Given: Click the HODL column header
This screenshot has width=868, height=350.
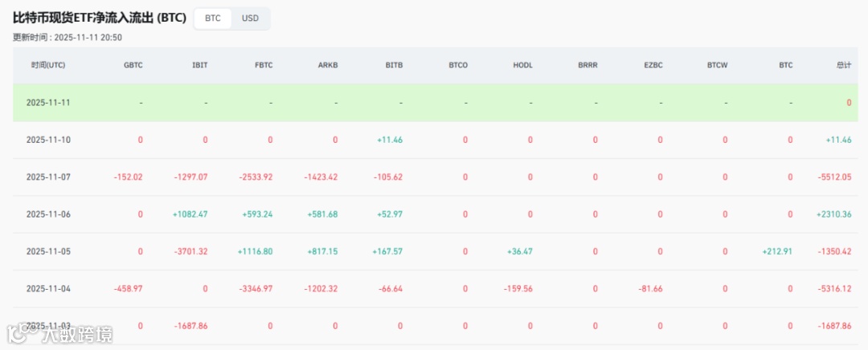Looking at the screenshot, I should tap(523, 65).
